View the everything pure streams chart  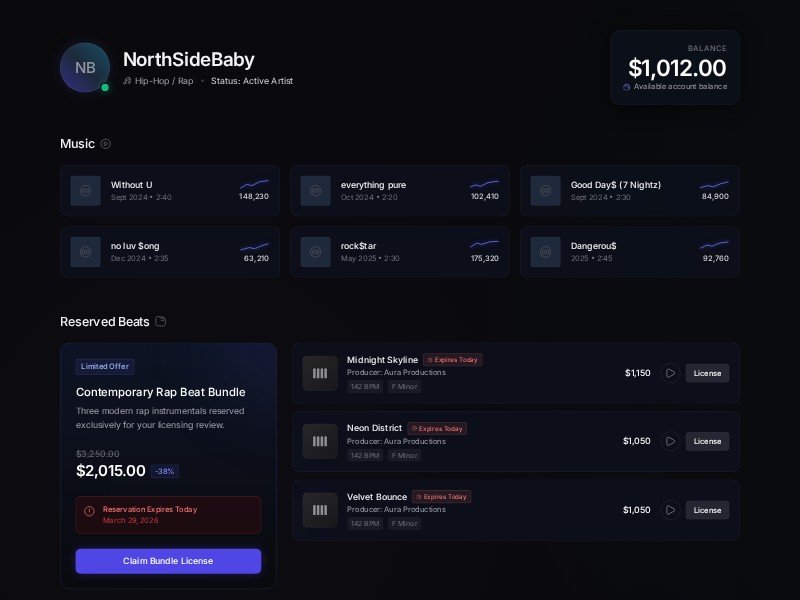(x=484, y=184)
